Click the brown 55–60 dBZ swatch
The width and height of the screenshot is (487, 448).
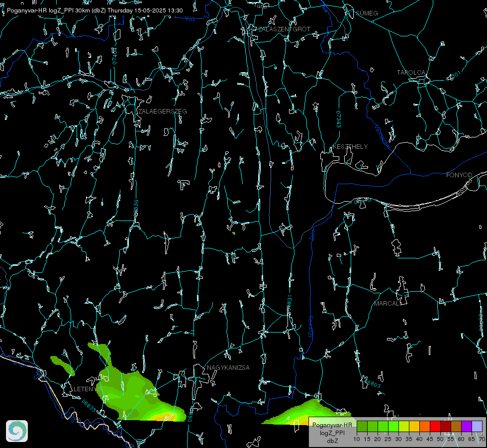pos(456,426)
